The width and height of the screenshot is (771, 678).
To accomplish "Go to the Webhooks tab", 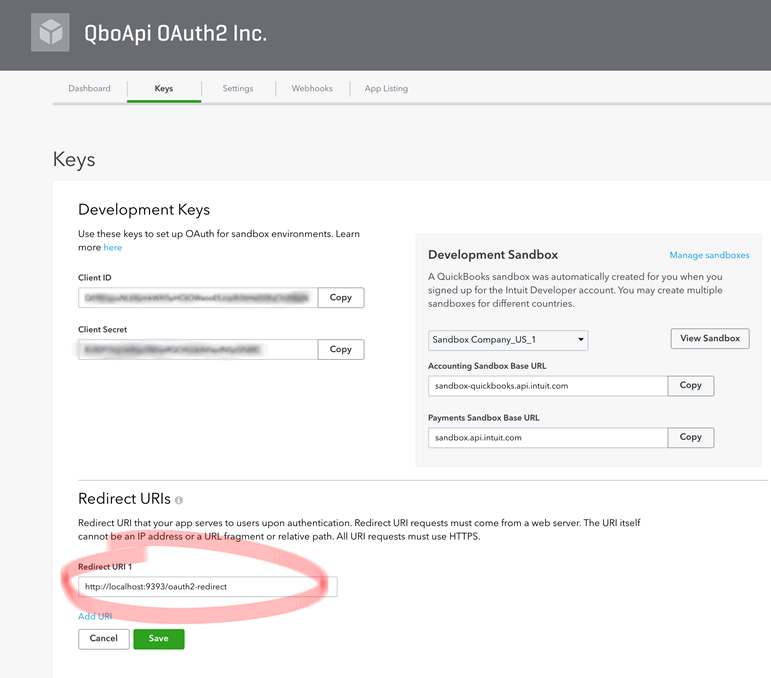I will pyautogui.click(x=312, y=88).
